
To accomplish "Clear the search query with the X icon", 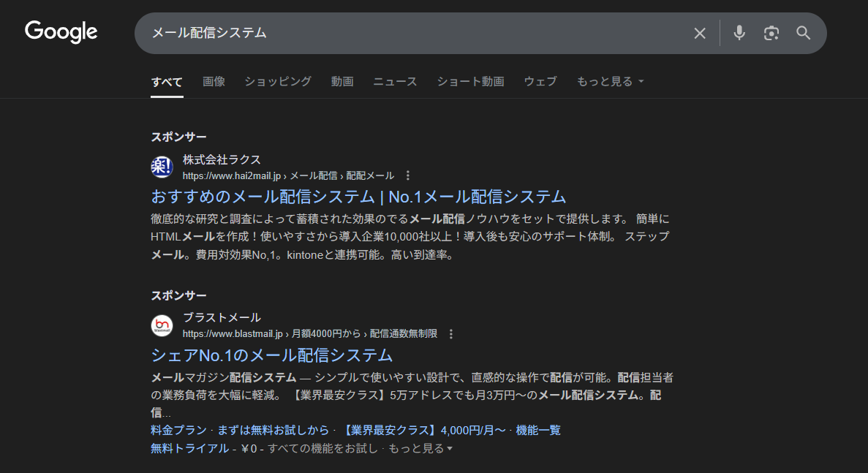I will pyautogui.click(x=700, y=33).
